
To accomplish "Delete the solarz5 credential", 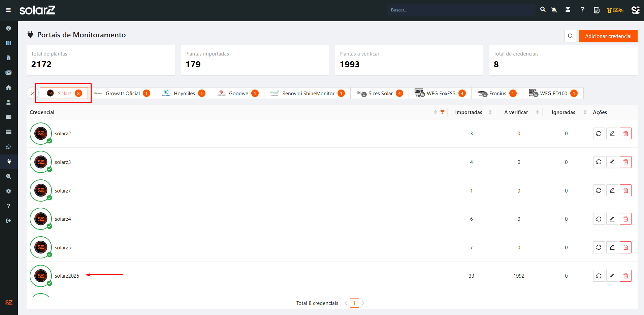I will [625, 247].
